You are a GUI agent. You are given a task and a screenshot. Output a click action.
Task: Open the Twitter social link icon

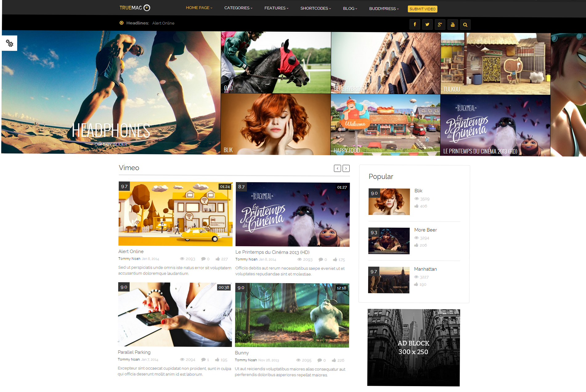pyautogui.click(x=427, y=25)
